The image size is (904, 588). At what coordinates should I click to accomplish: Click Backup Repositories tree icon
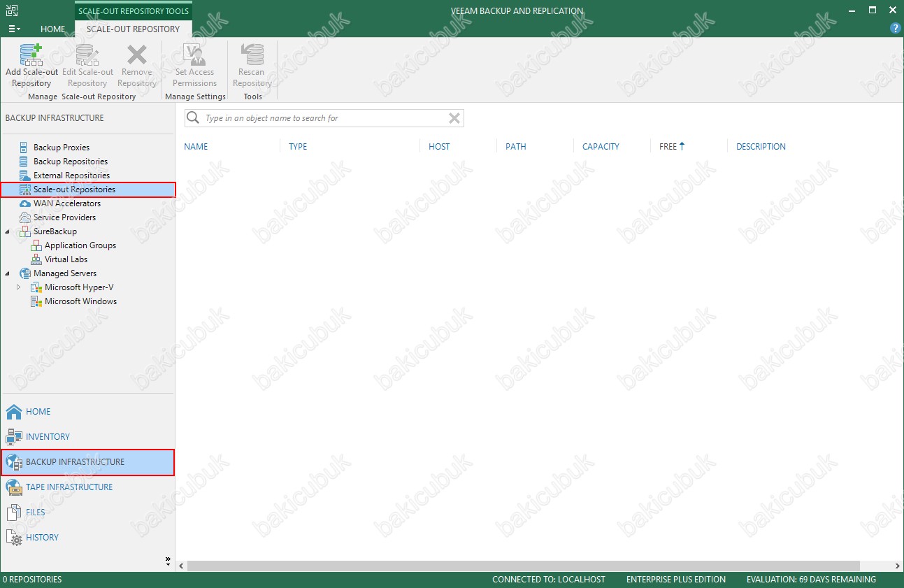(x=24, y=162)
